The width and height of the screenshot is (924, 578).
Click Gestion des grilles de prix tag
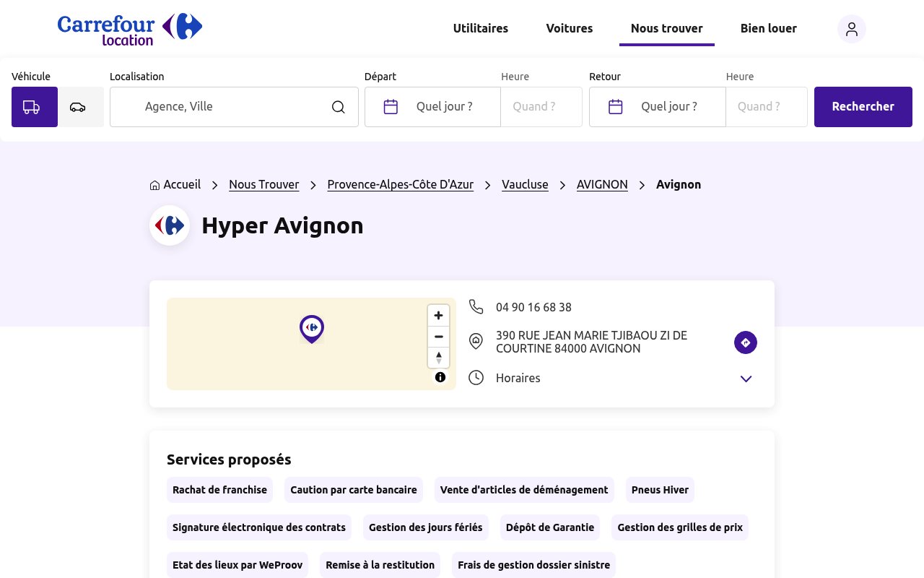coord(680,527)
